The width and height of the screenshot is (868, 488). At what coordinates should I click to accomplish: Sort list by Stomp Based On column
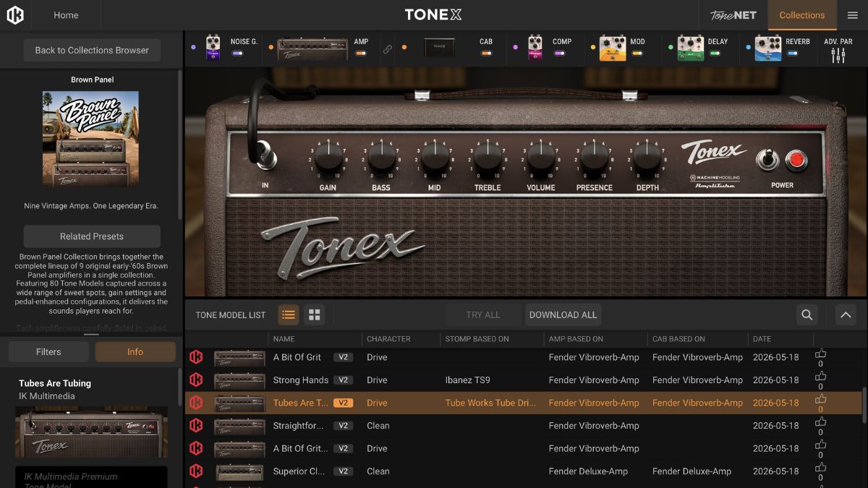[477, 338]
